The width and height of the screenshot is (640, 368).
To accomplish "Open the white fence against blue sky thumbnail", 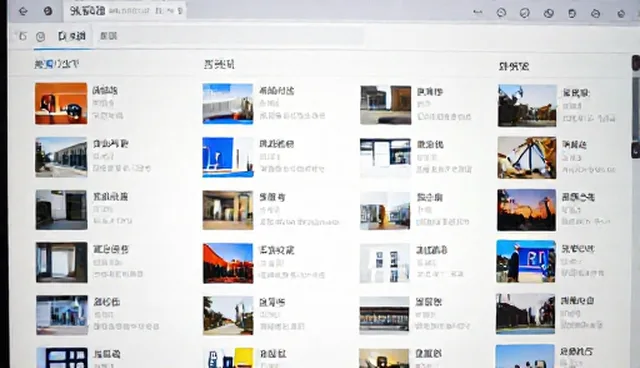I will (x=228, y=104).
